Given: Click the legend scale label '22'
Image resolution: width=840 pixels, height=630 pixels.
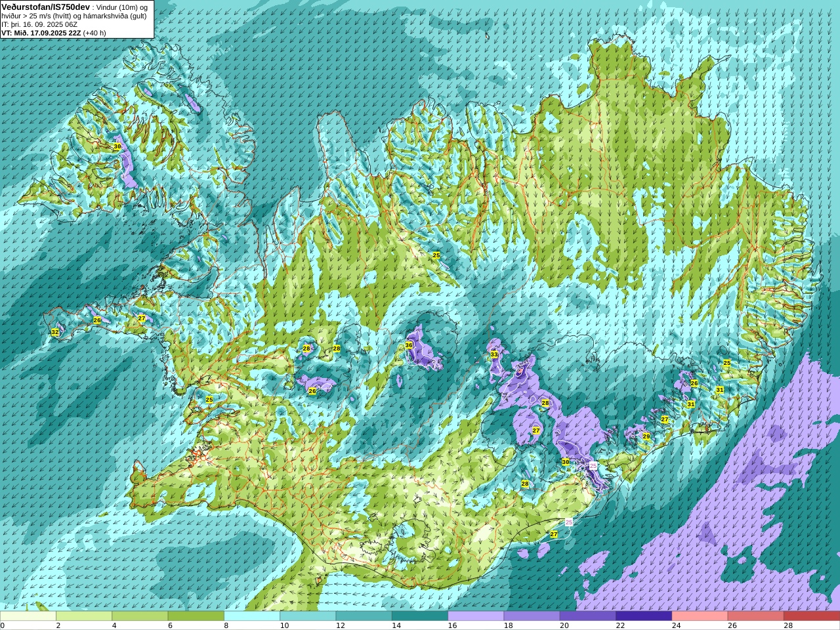Looking at the screenshot, I should [x=621, y=625].
